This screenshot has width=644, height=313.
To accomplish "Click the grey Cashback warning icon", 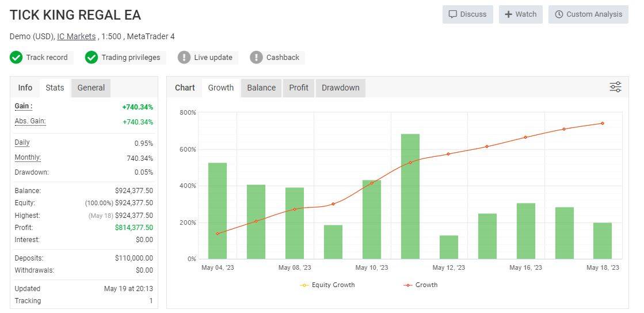I will point(256,57).
